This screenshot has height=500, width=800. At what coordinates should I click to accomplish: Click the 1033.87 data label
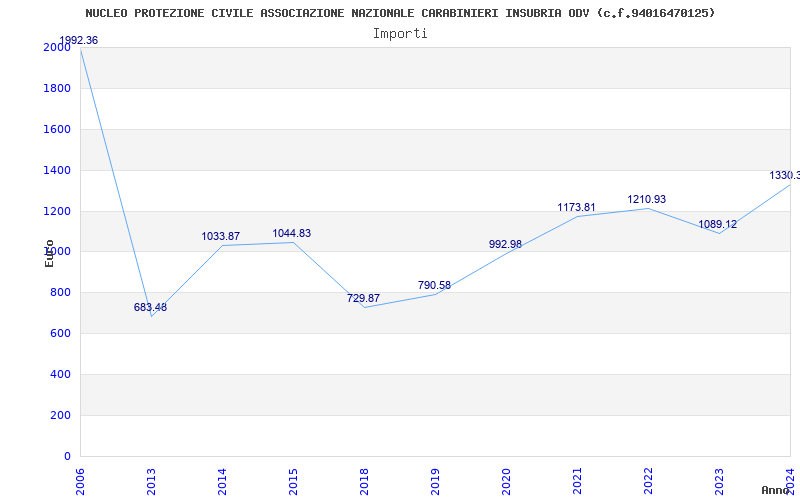click(220, 237)
